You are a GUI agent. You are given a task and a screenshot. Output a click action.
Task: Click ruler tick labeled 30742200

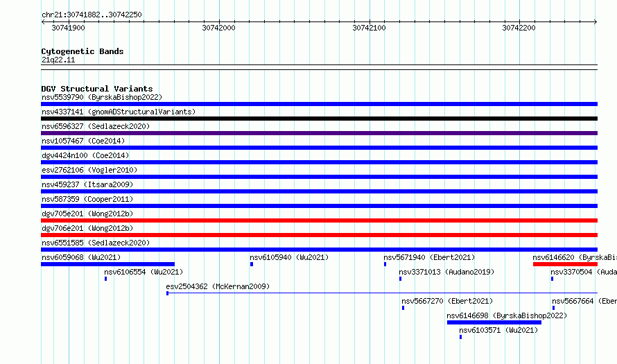[x=519, y=28]
